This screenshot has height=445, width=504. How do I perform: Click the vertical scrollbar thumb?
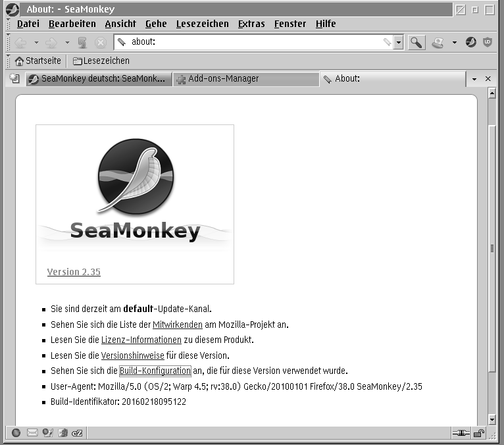point(491,248)
